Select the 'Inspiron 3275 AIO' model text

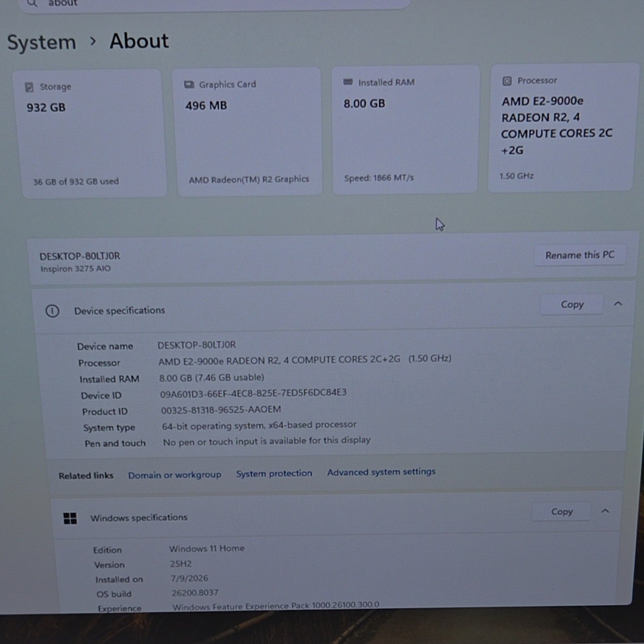point(76,269)
